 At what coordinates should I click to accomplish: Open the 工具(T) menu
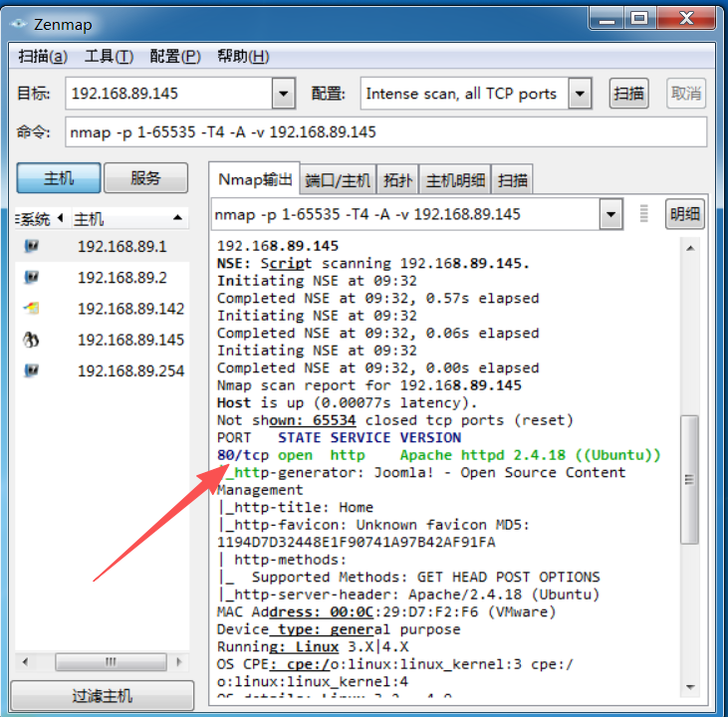[x=109, y=57]
